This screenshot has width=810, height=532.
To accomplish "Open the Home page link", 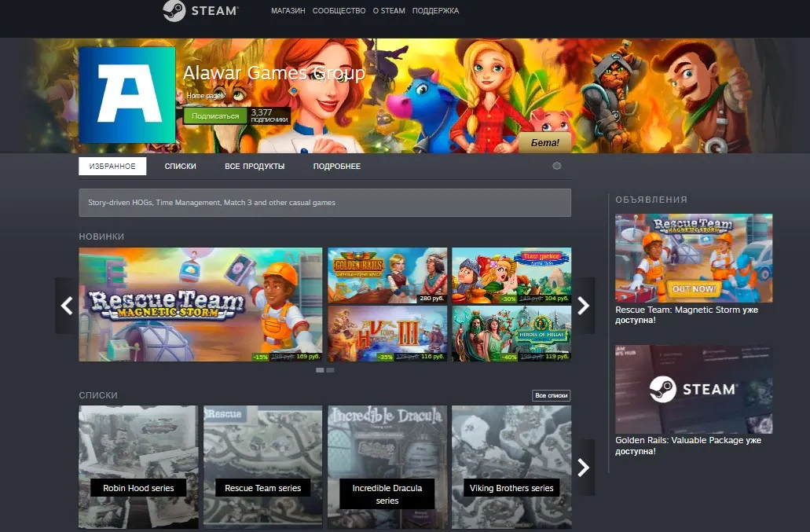I will 206,96.
